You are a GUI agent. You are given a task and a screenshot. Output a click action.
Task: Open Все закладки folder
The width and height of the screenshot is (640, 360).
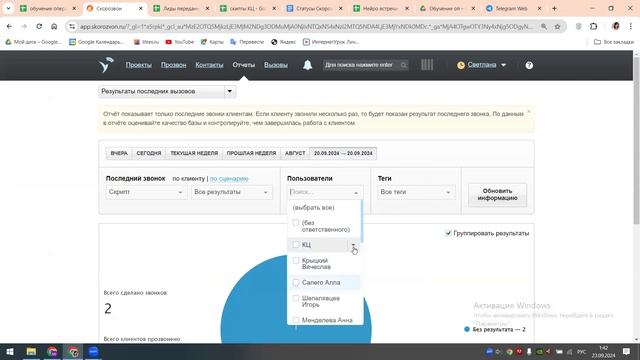pyautogui.click(x=614, y=42)
